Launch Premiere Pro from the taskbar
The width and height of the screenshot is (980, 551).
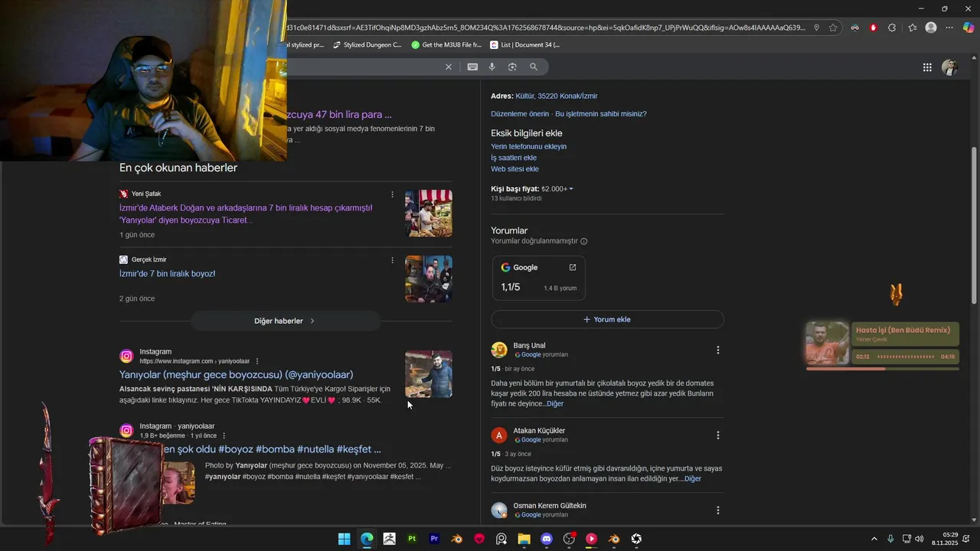434,539
